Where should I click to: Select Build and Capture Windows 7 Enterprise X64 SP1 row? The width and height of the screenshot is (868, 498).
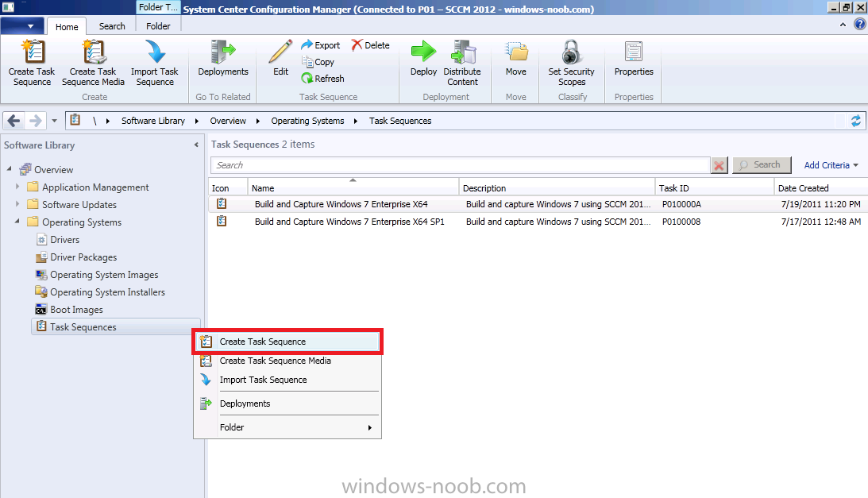(x=538, y=221)
